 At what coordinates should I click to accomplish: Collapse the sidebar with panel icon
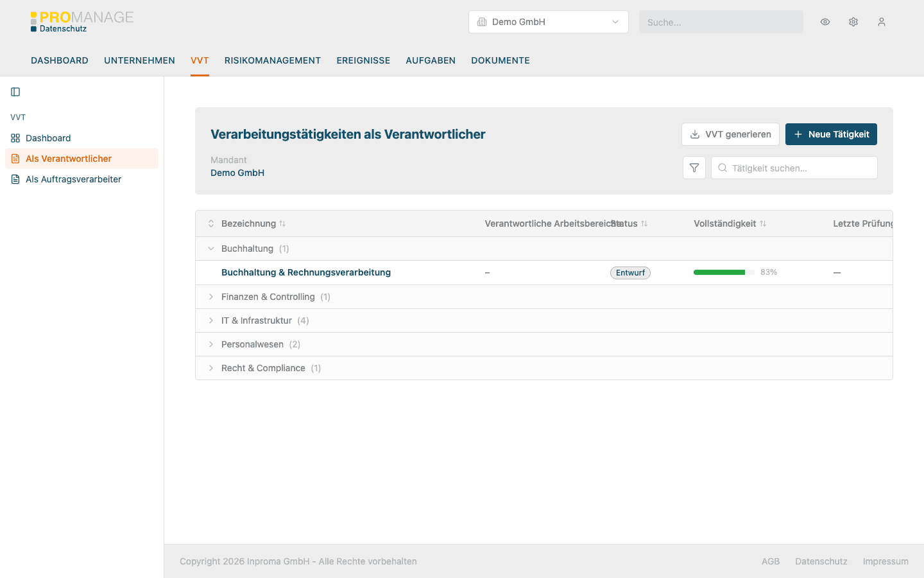(15, 92)
